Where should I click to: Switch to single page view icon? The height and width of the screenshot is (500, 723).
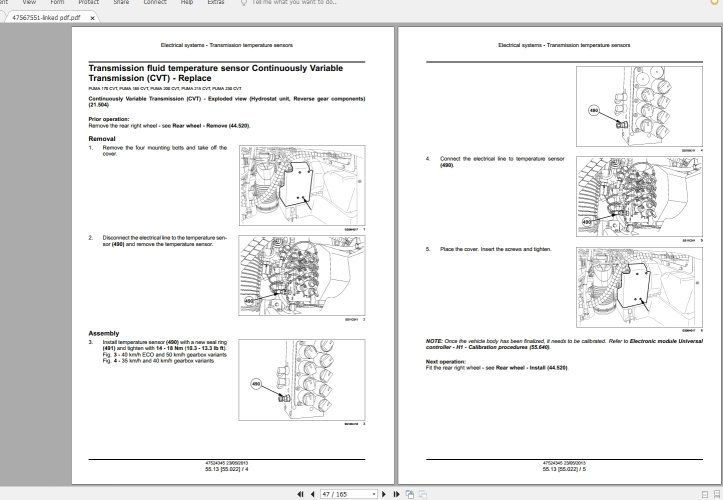point(705,494)
